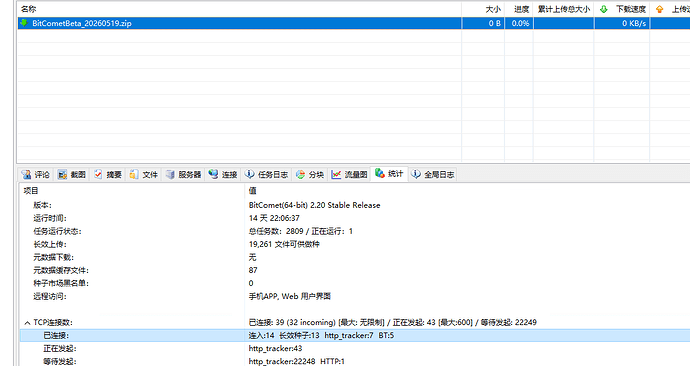Sort by the 进度 column header
690x366 pixels.
click(x=521, y=9)
